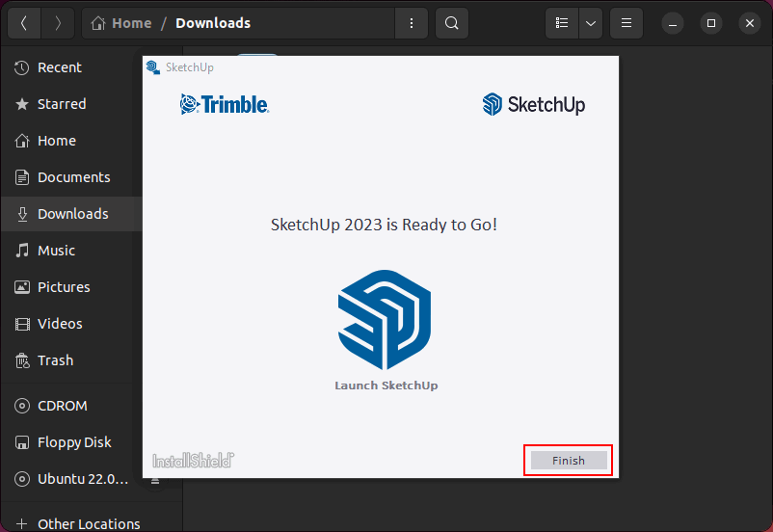Minimize the Files window
Viewport: 773px width, 532px height.
pyautogui.click(x=673, y=23)
